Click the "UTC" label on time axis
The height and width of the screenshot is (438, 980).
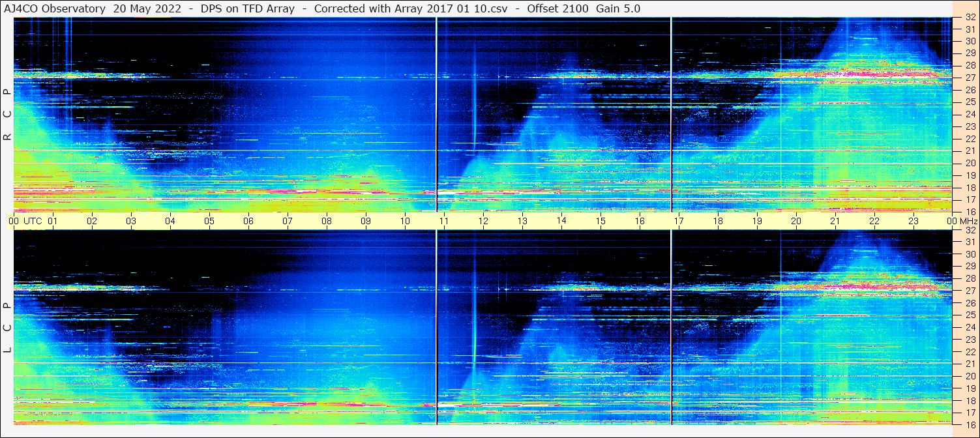pyautogui.click(x=33, y=221)
